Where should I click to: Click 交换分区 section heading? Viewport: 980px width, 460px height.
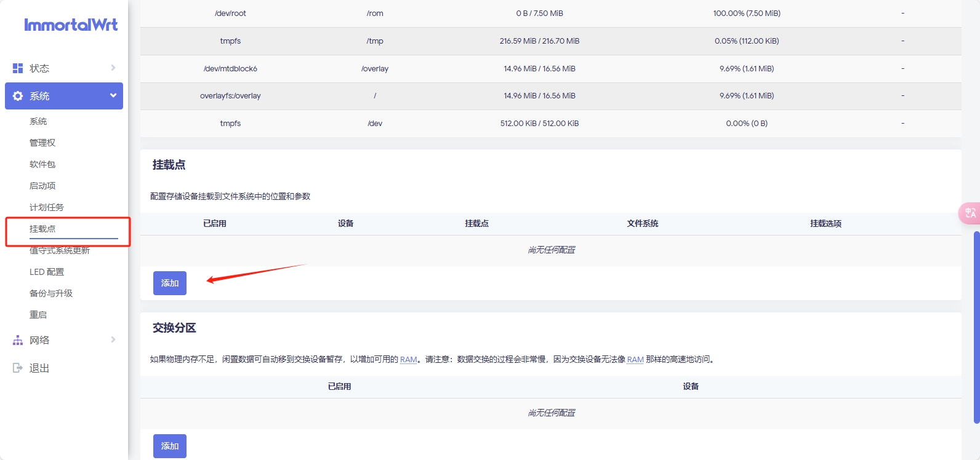tap(174, 328)
